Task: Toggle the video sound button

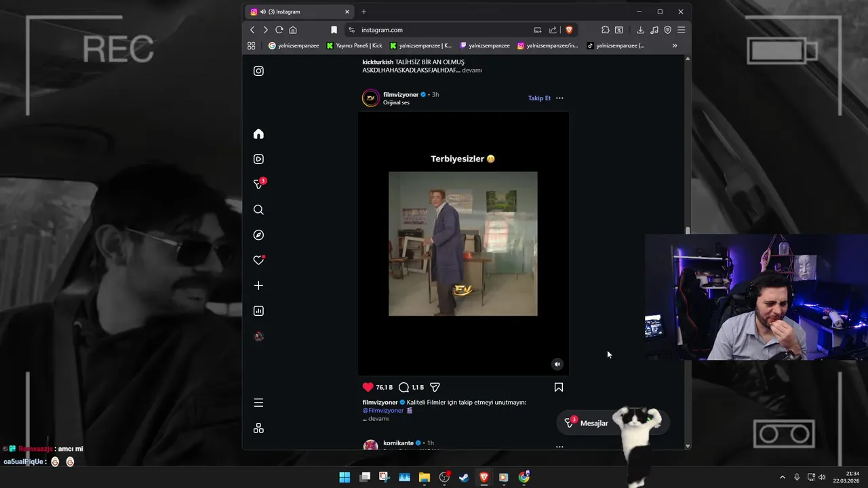Action: (x=557, y=364)
